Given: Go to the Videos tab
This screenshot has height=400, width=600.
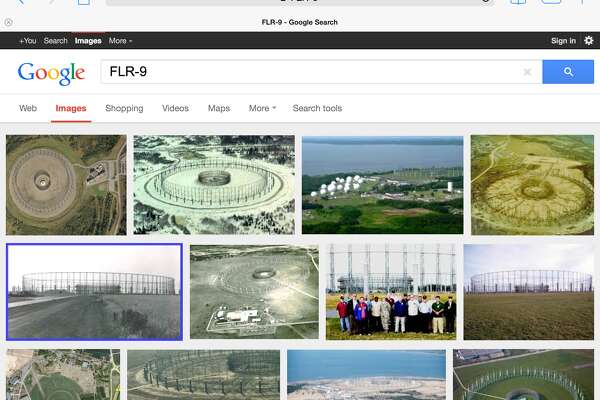Looking at the screenshot, I should [x=175, y=108].
